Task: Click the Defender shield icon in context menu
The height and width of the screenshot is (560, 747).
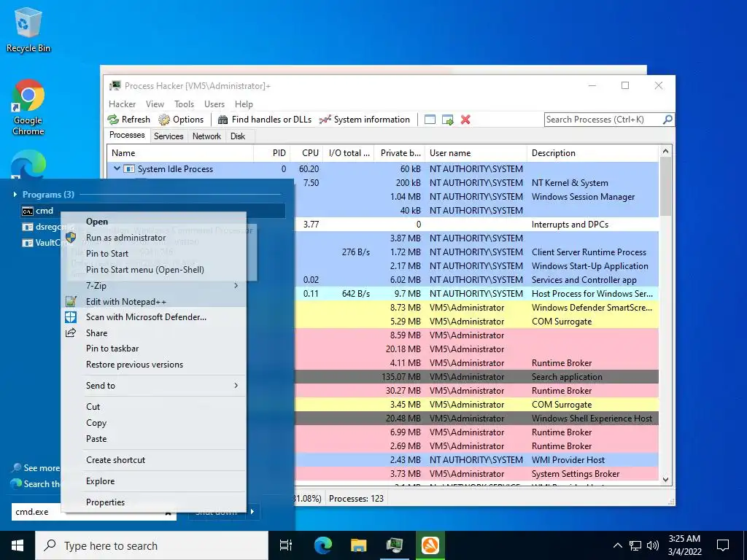Action: tap(71, 317)
